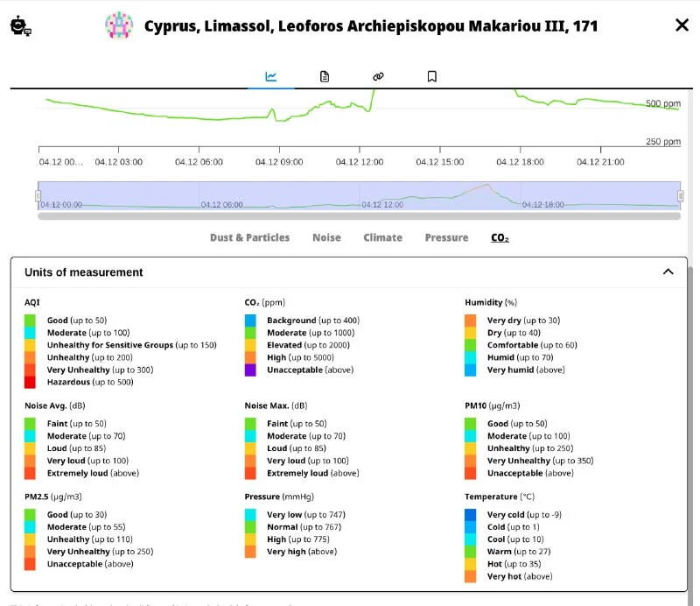
Task: Close the sensor details panel
Action: [682, 25]
